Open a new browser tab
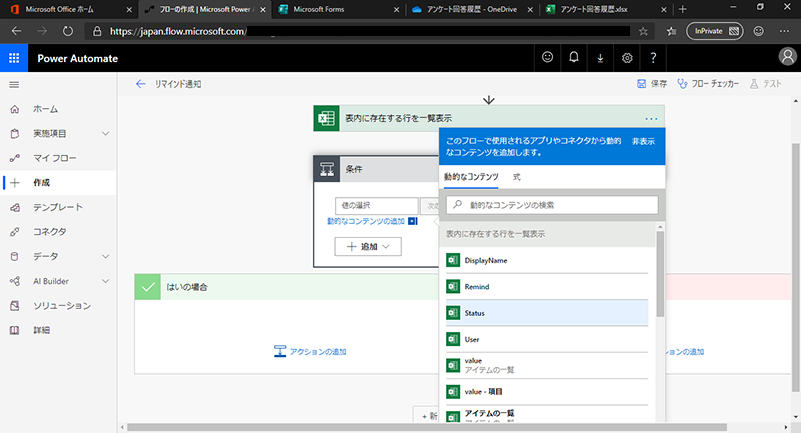The image size is (801, 433). 682,9
